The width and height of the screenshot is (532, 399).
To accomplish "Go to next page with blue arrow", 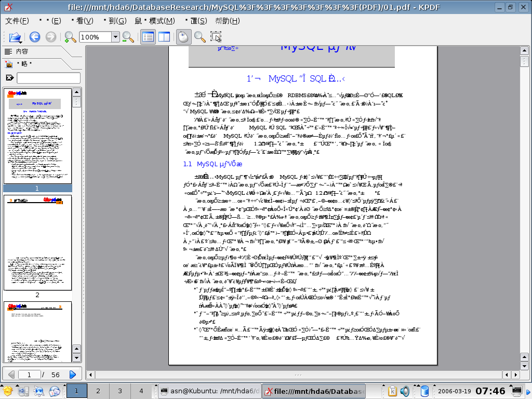I will (73, 374).
